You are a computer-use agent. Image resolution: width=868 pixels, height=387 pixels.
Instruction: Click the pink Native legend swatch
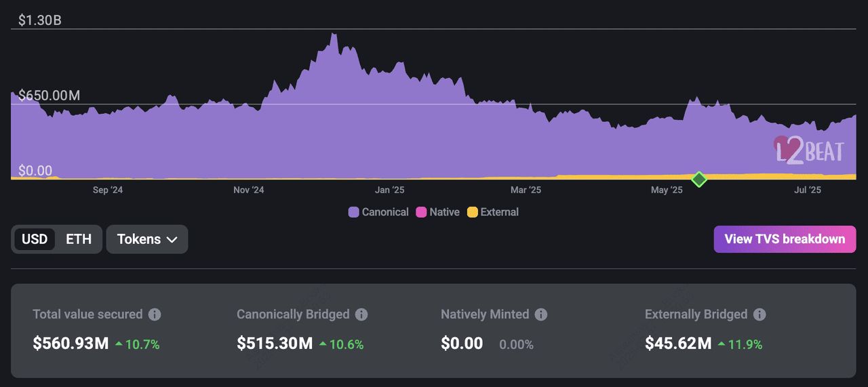coord(421,212)
